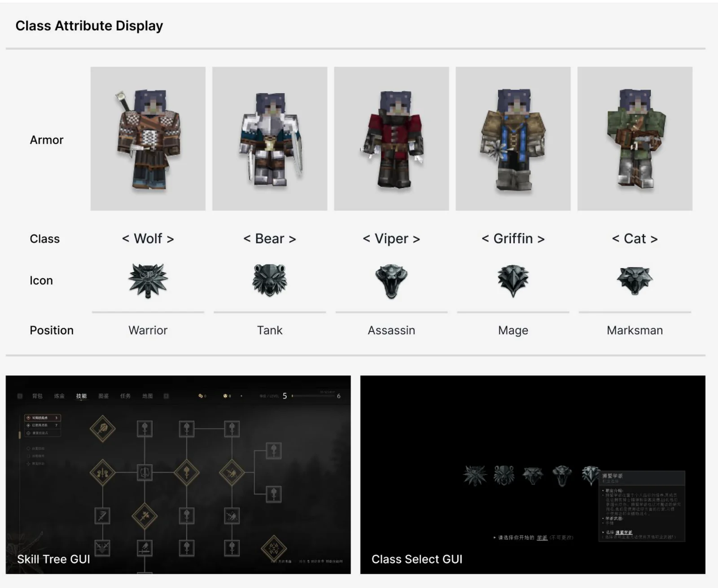Click the gold coins currency icon in skill header
Screen dimensions: 718x588
(x=200, y=396)
